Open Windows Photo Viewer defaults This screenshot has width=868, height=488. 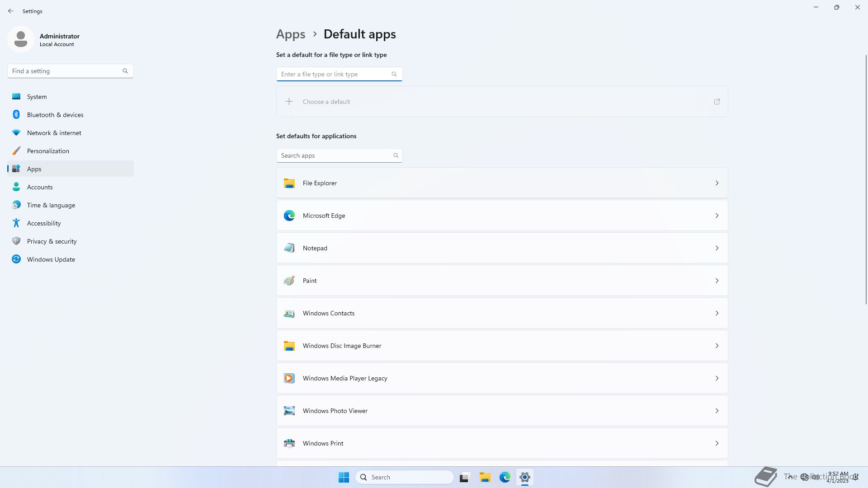502,411
